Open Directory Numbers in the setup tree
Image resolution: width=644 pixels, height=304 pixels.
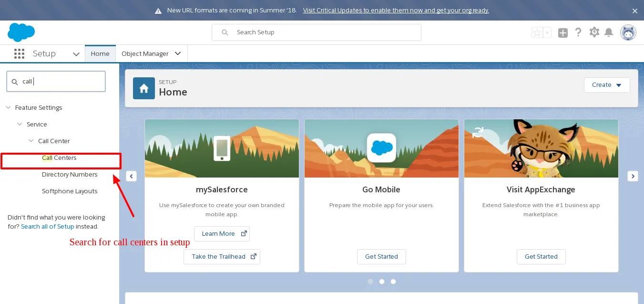click(x=70, y=175)
